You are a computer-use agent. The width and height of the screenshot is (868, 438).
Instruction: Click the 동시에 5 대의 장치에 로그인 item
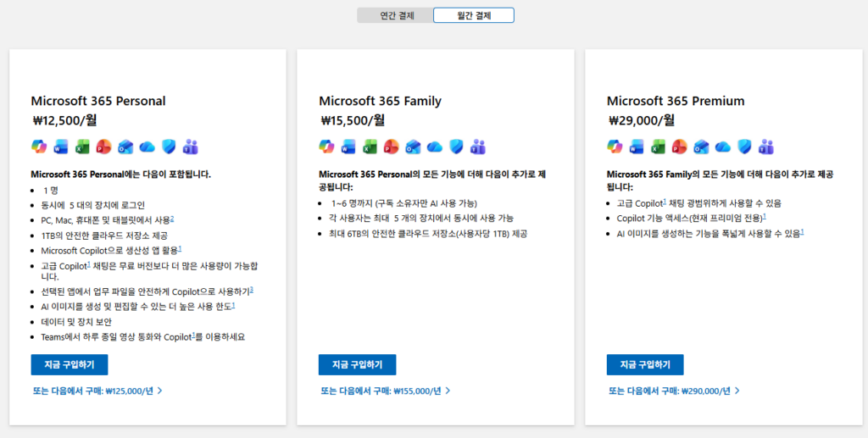click(93, 205)
